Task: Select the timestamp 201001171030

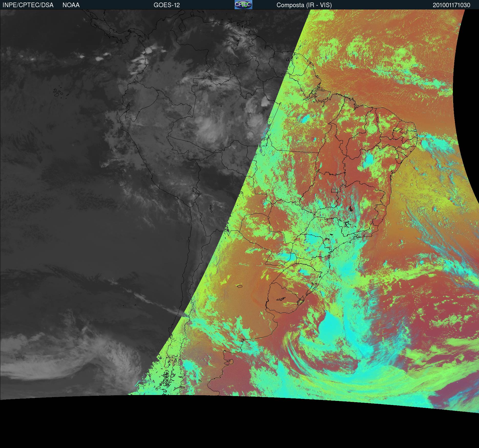Action: point(452,5)
